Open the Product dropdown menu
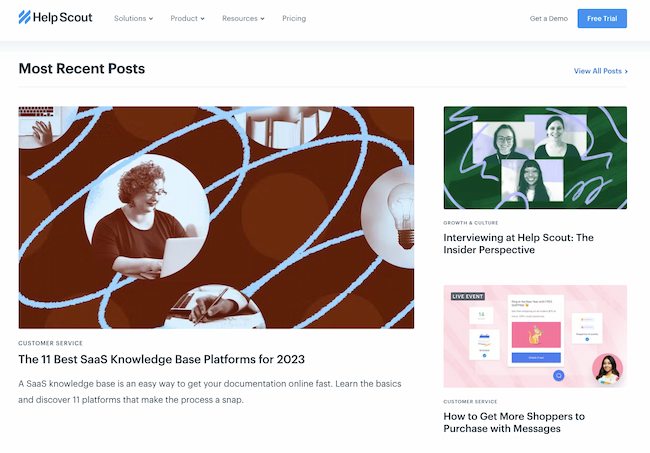 pos(187,18)
